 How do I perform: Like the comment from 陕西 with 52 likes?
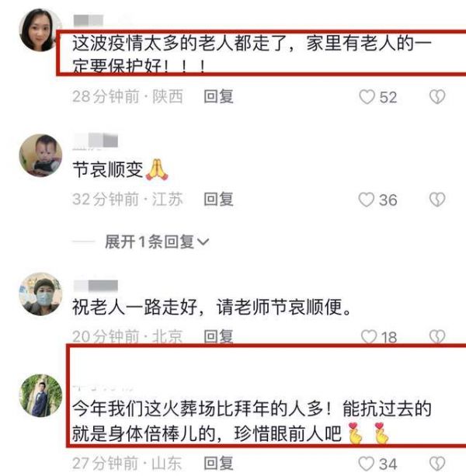click(367, 97)
